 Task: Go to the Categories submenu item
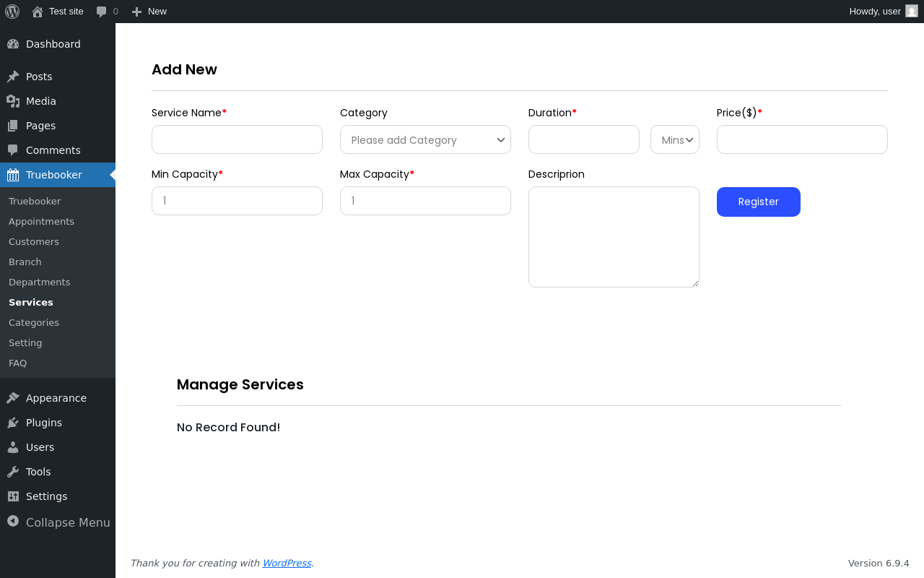[x=34, y=322]
